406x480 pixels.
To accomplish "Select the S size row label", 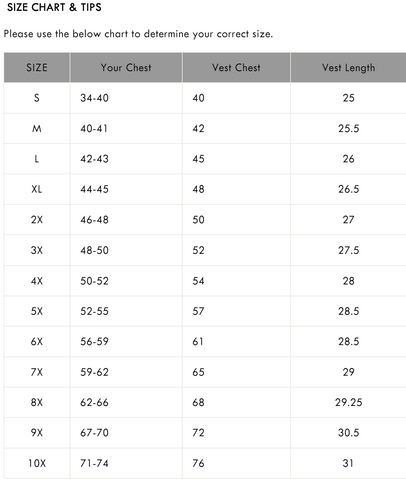I will point(37,98).
